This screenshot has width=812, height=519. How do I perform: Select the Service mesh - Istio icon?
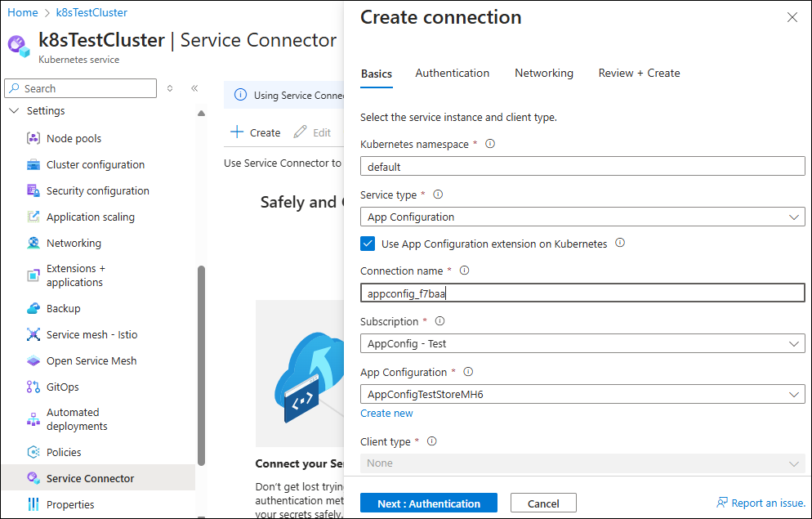[33, 334]
